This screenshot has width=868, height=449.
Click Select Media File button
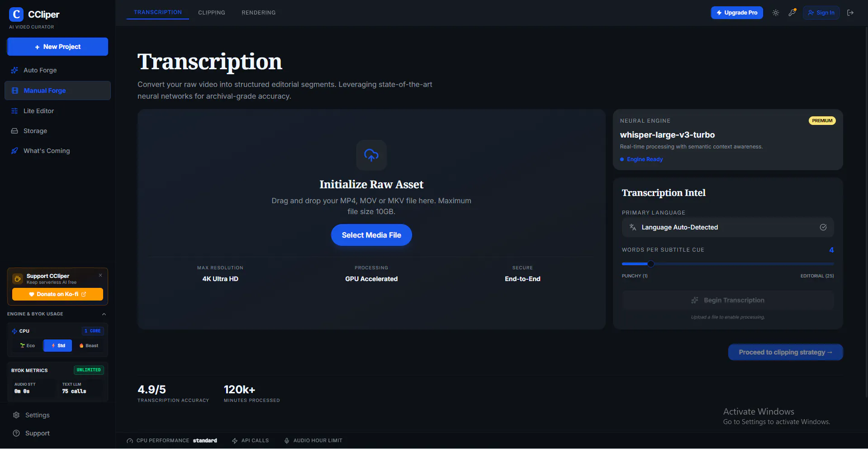371,235
